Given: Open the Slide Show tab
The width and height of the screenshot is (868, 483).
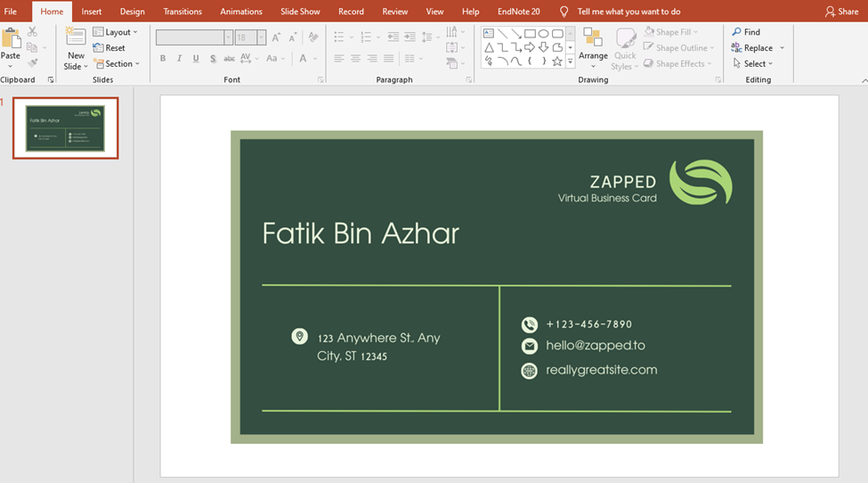Looking at the screenshot, I should 300,11.
